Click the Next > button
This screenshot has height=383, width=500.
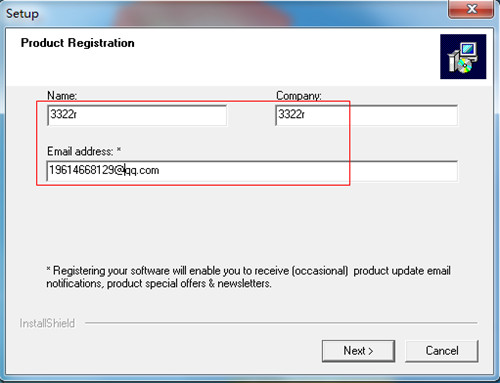click(x=358, y=351)
